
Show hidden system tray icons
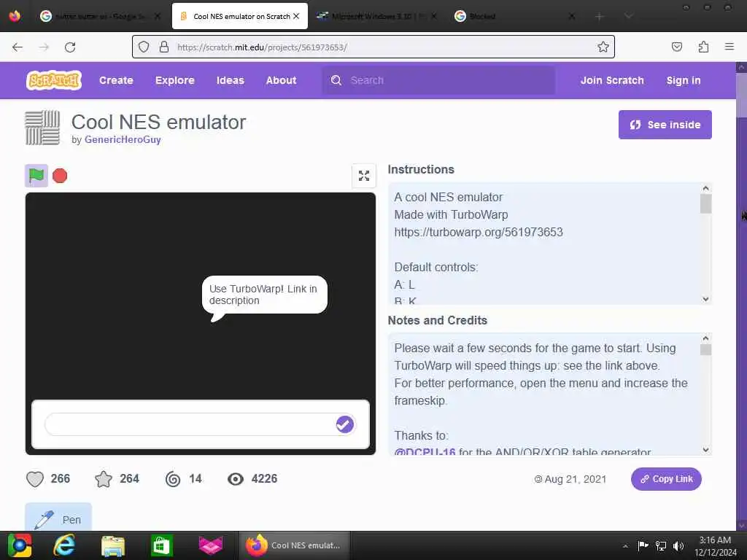[625, 545]
